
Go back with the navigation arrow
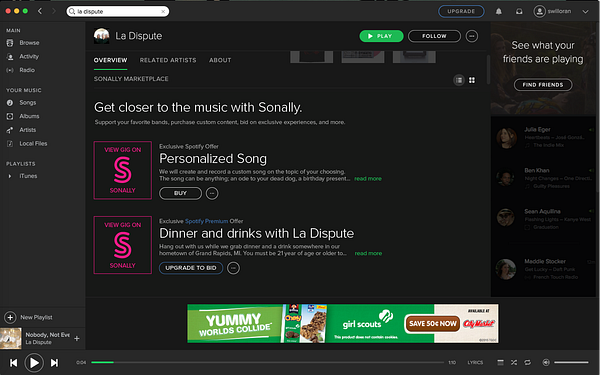tap(40, 11)
